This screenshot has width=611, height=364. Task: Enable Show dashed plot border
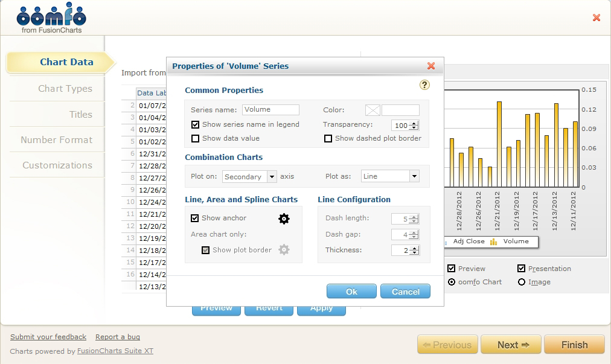[x=328, y=138]
